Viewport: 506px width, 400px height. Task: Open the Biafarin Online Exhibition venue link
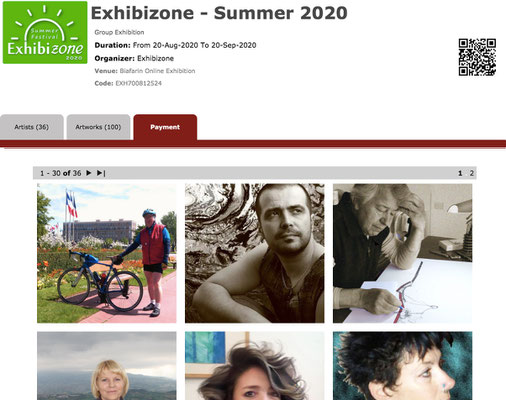tap(157, 71)
